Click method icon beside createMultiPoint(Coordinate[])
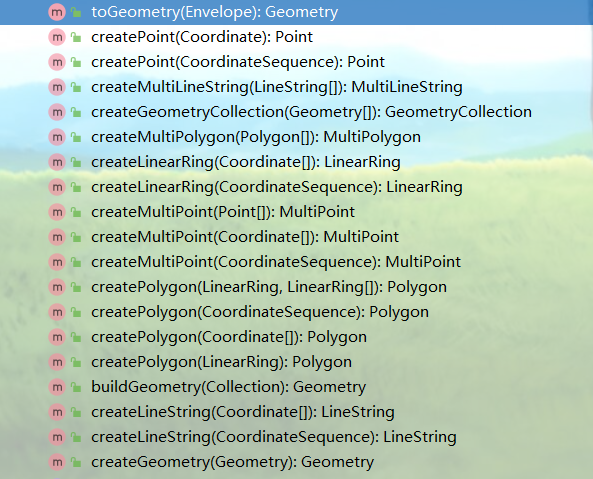This screenshot has height=479, width=593. (x=57, y=237)
